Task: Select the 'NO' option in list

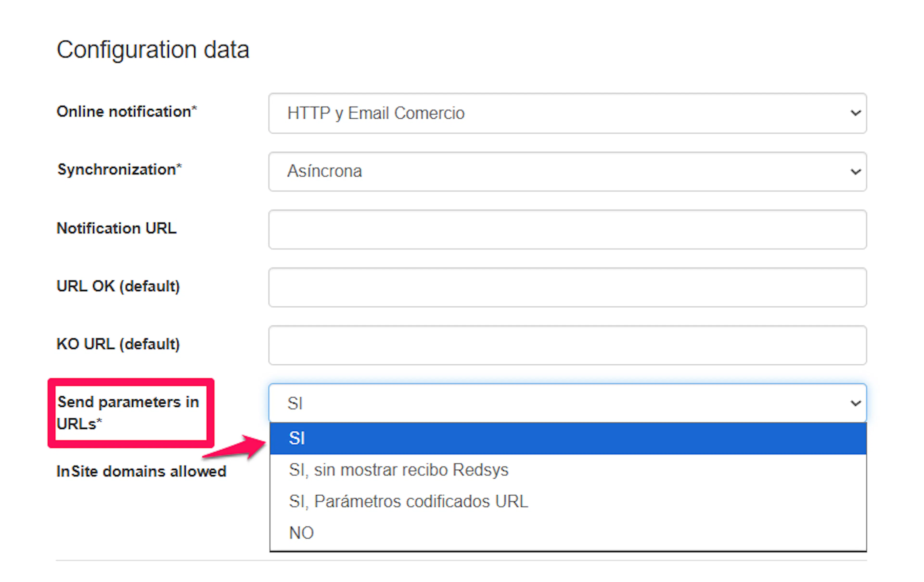Action: (x=568, y=533)
